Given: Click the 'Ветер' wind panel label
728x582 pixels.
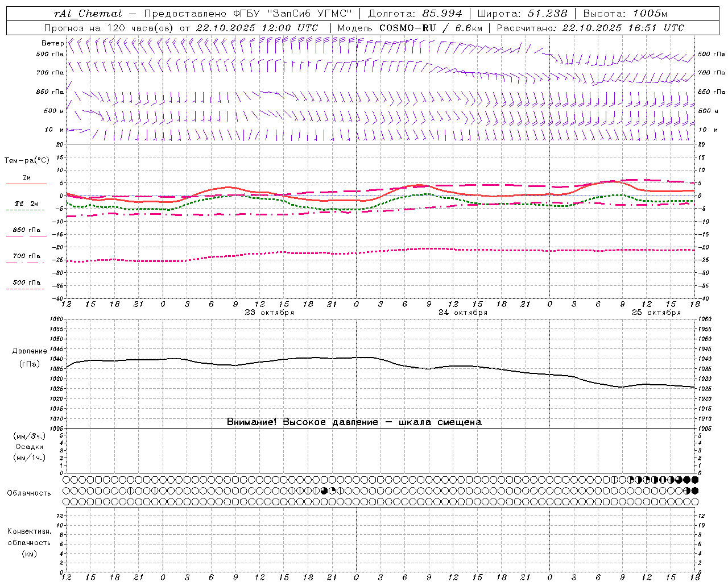Looking at the screenshot, I should [52, 43].
